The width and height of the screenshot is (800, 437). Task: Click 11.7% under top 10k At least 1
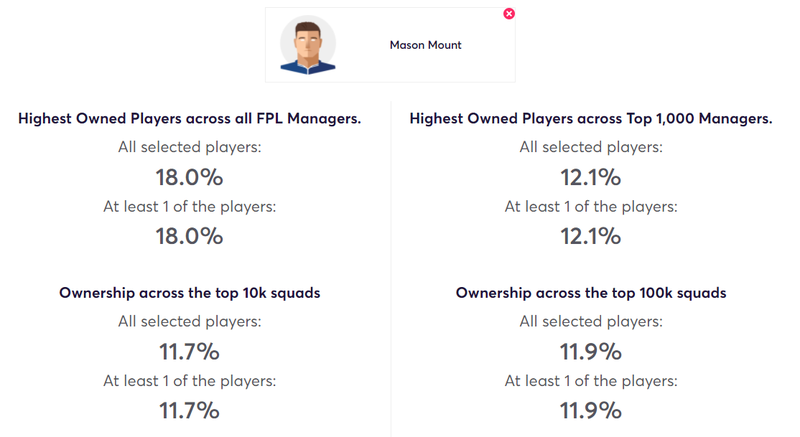(x=189, y=410)
